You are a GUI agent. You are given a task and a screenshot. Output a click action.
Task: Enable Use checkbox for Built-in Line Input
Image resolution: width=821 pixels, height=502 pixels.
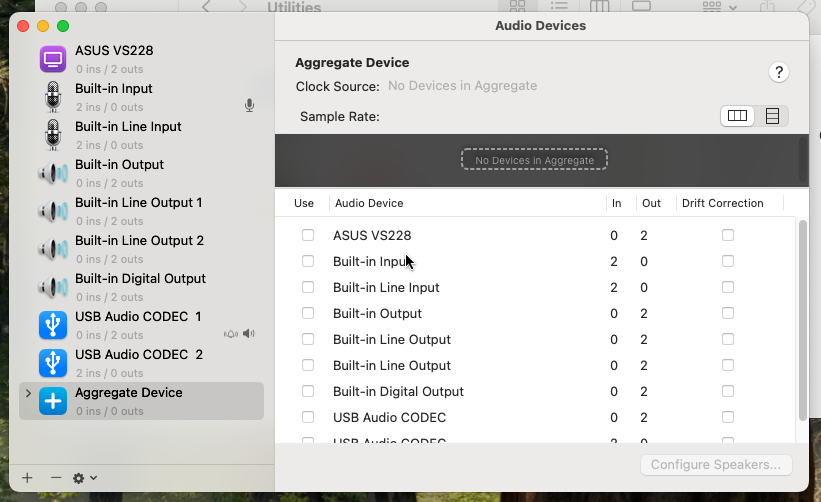pos(308,287)
